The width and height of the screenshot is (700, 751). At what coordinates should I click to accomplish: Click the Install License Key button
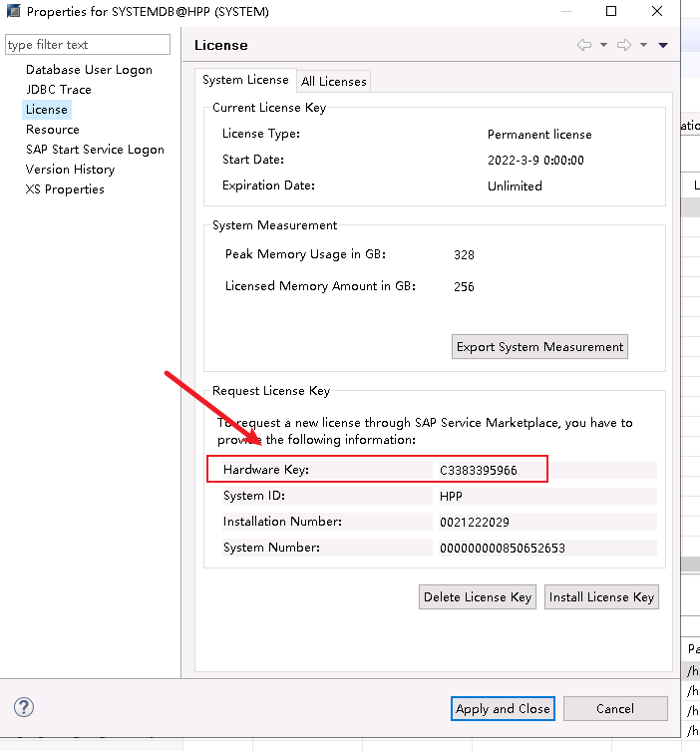pos(601,596)
